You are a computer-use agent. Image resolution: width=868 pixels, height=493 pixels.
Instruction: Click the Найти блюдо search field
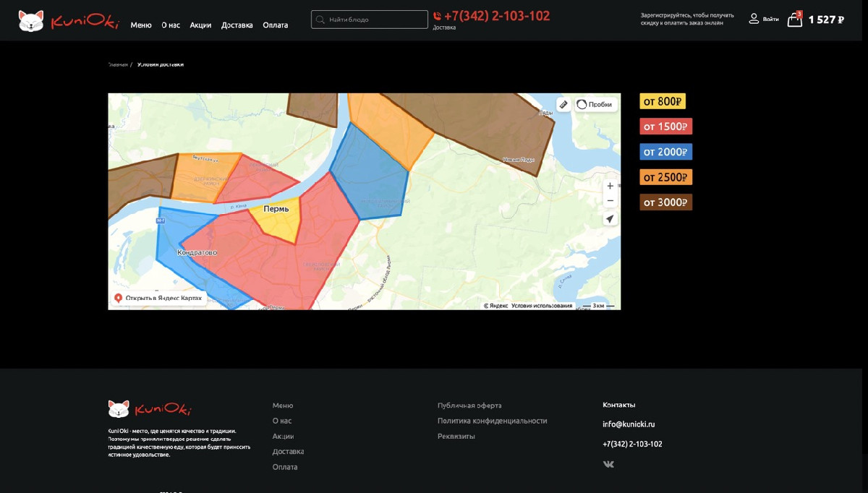point(370,20)
